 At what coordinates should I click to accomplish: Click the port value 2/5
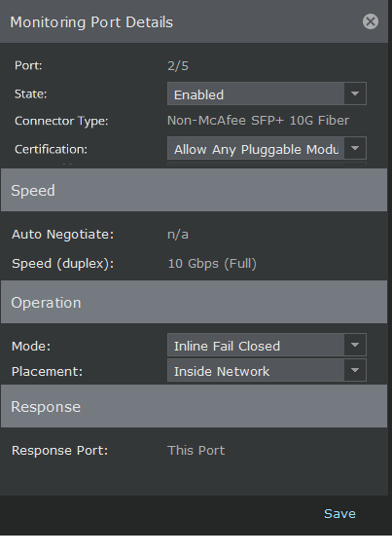(x=178, y=66)
